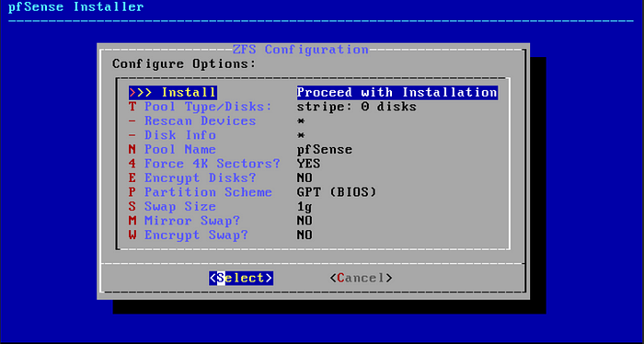The height and width of the screenshot is (344, 644).
Task: Click the asterisk beside Rescan Devices
Action: (301, 121)
